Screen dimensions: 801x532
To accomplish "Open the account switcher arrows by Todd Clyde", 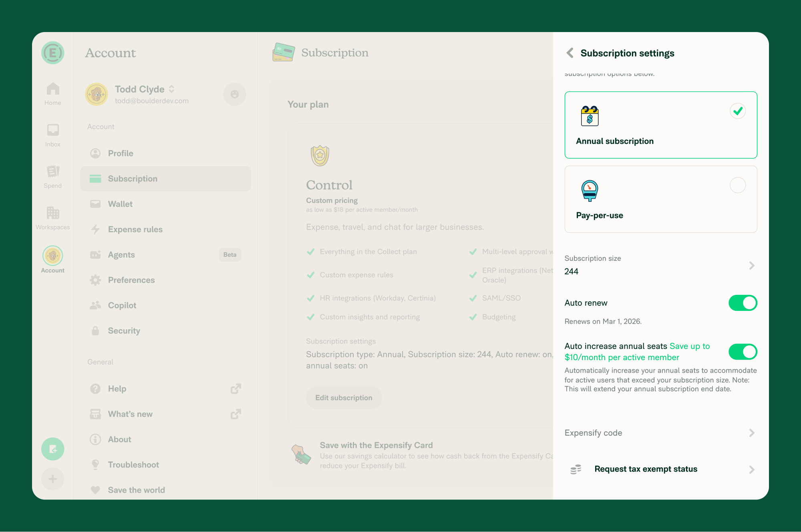I will click(x=171, y=89).
